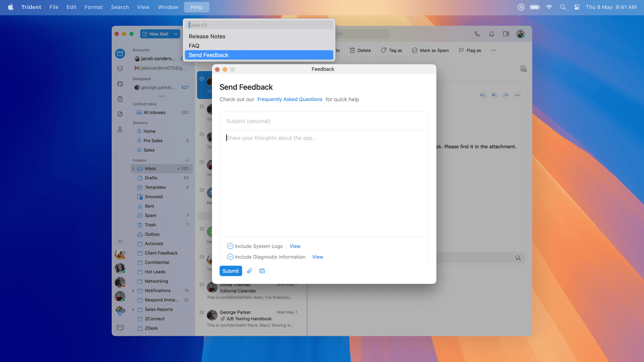Click the Mark as Spam option
This screenshot has height=362, width=644.
[x=430, y=50]
